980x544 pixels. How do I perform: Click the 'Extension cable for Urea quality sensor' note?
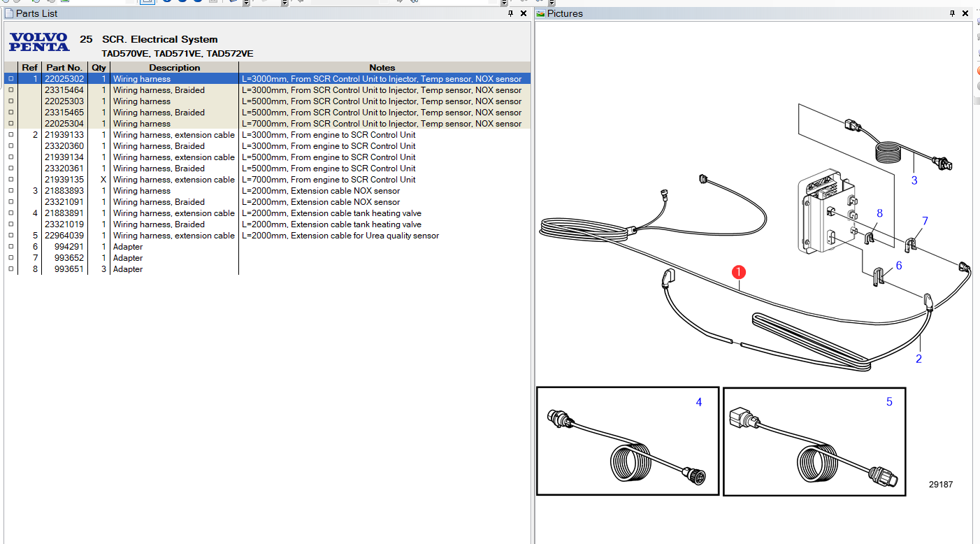pos(340,236)
